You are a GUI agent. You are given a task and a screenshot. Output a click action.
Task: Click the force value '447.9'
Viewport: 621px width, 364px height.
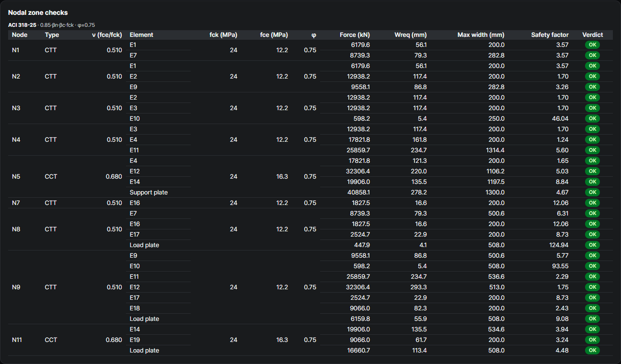click(x=362, y=245)
